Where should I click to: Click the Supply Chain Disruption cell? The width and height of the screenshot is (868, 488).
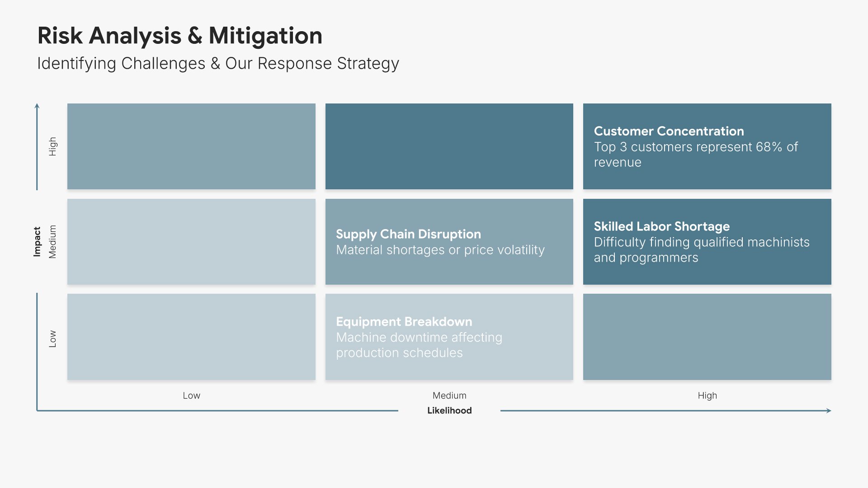click(x=449, y=242)
